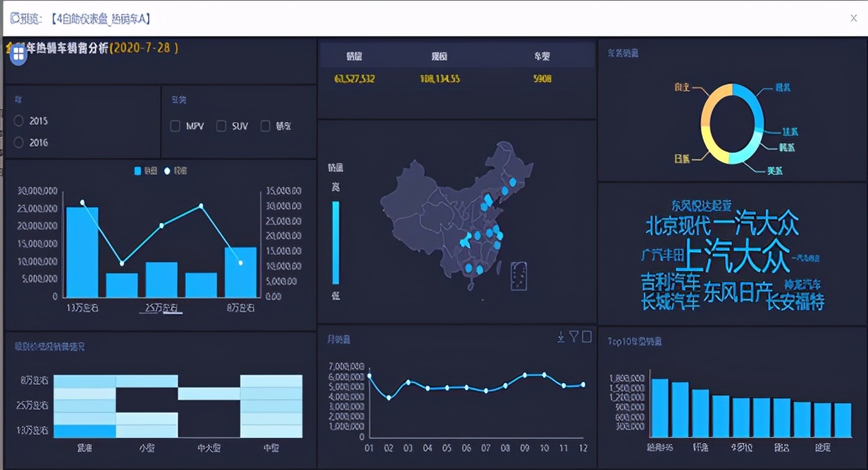This screenshot has width=868, height=470.
Task: Click 广汽丰田 in the word cloud
Action: 662,255
